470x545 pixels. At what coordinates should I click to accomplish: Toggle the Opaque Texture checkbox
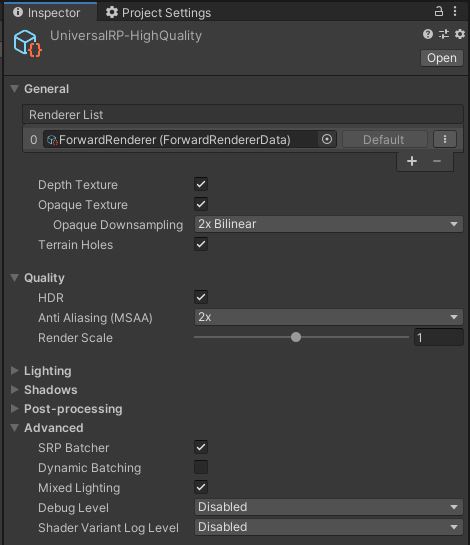click(x=201, y=204)
